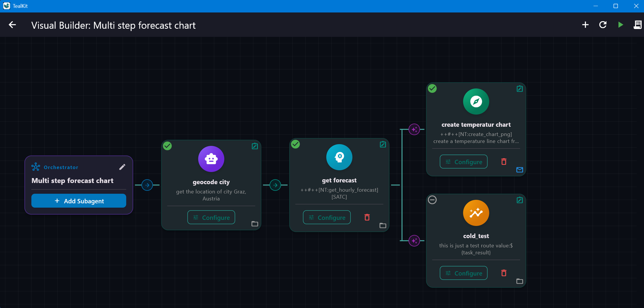
Task: Delete the create temperatur chart node
Action: coord(504,162)
